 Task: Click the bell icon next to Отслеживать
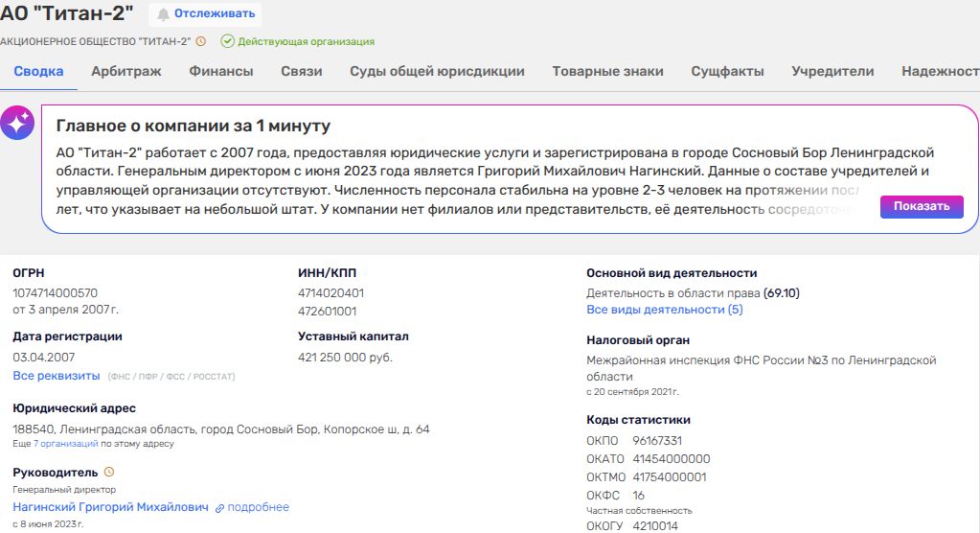[163, 14]
